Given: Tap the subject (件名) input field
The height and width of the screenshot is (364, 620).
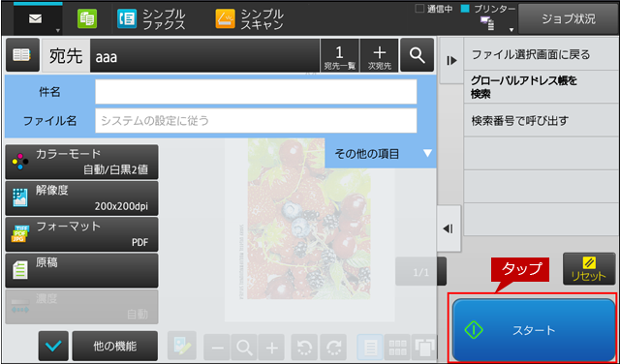Looking at the screenshot, I should 256,92.
